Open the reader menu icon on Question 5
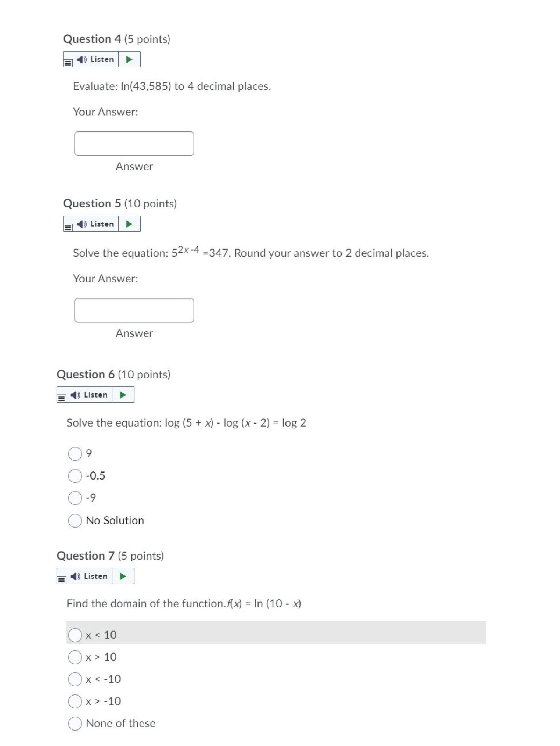The image size is (560, 746). coord(68,227)
